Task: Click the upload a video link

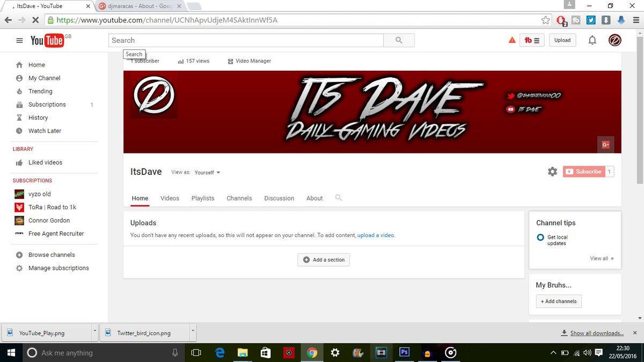Action: tap(376, 235)
